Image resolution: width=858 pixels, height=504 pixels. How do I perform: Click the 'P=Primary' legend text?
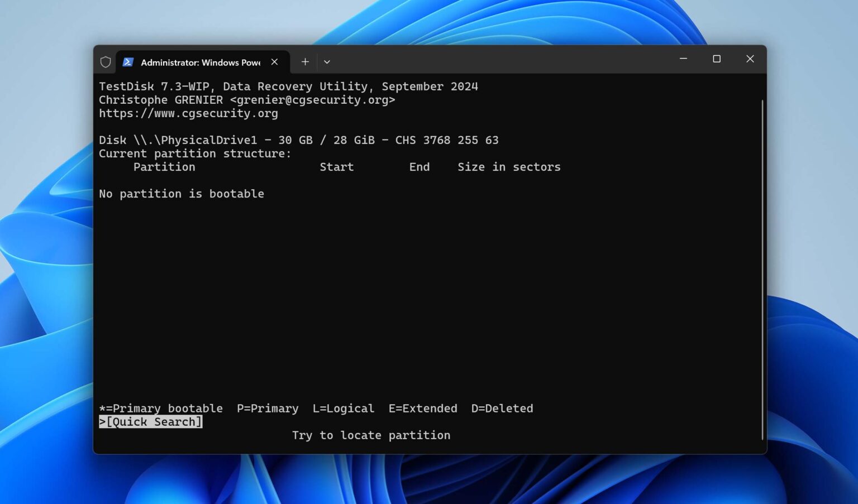click(268, 408)
